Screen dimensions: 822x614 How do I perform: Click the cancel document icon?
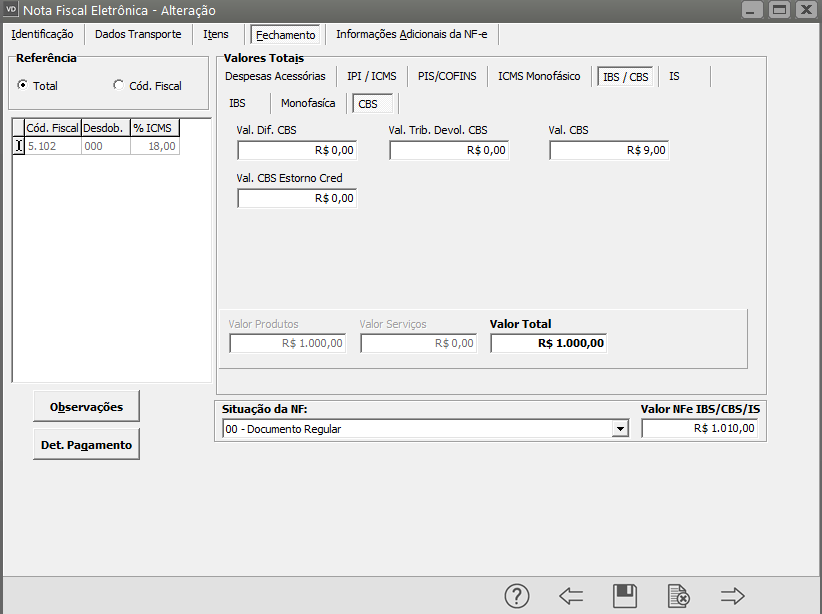[679, 596]
